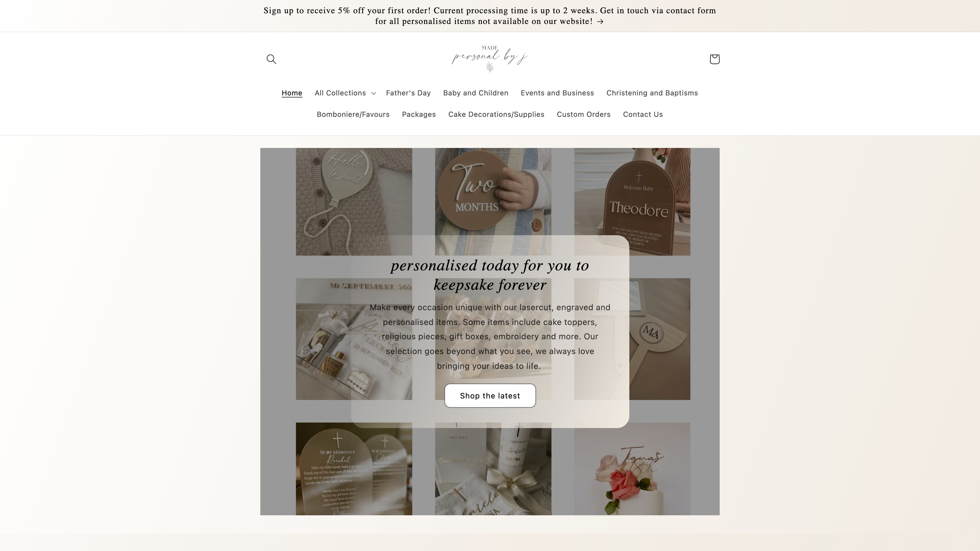Scroll to Cake Decorations/Supplies section

(x=496, y=114)
